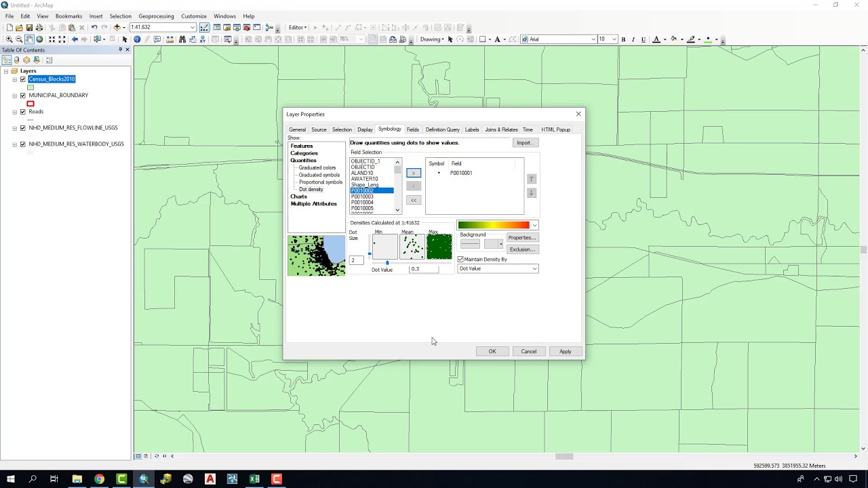The width and height of the screenshot is (868, 488).
Task: Toggle Underline text in Drawing toolbar
Action: pyautogui.click(x=644, y=39)
